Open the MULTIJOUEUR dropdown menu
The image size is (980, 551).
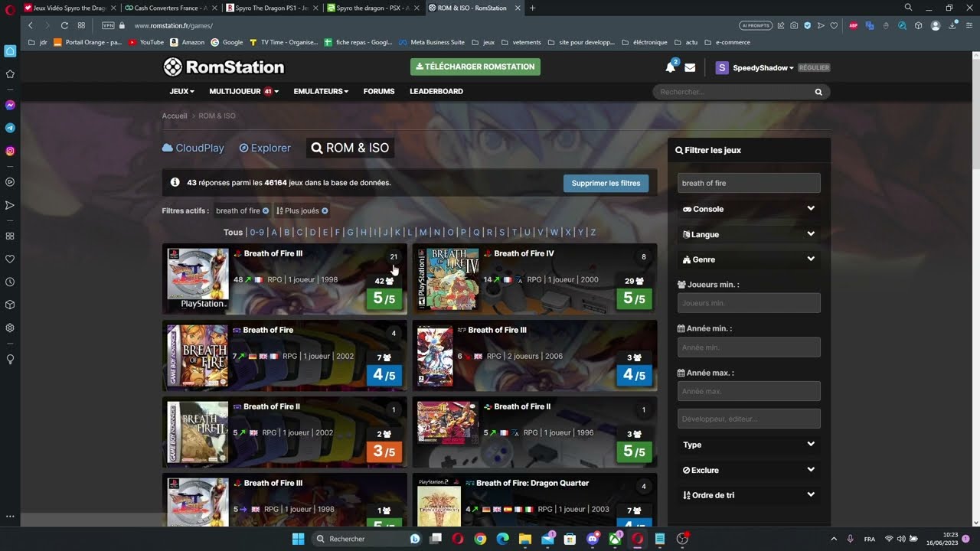coord(243,91)
